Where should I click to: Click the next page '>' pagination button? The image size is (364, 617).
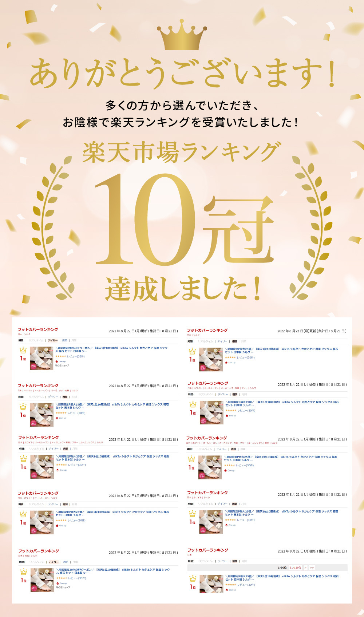(305, 567)
